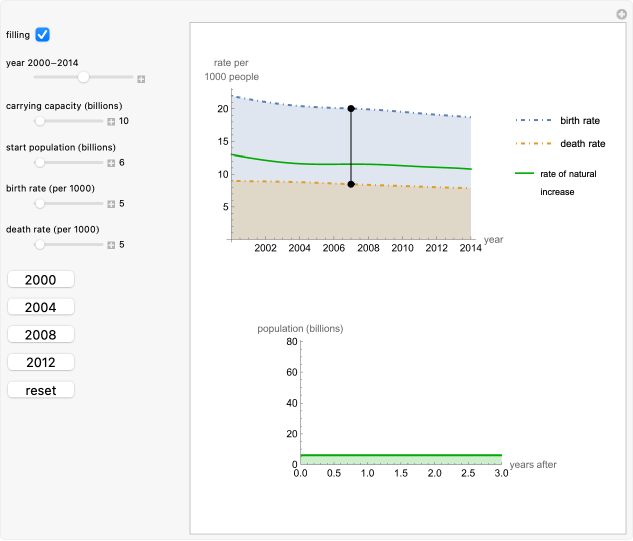The width and height of the screenshot is (633, 541).
Task: Click the lower black point on death rate curve
Action: tap(351, 184)
